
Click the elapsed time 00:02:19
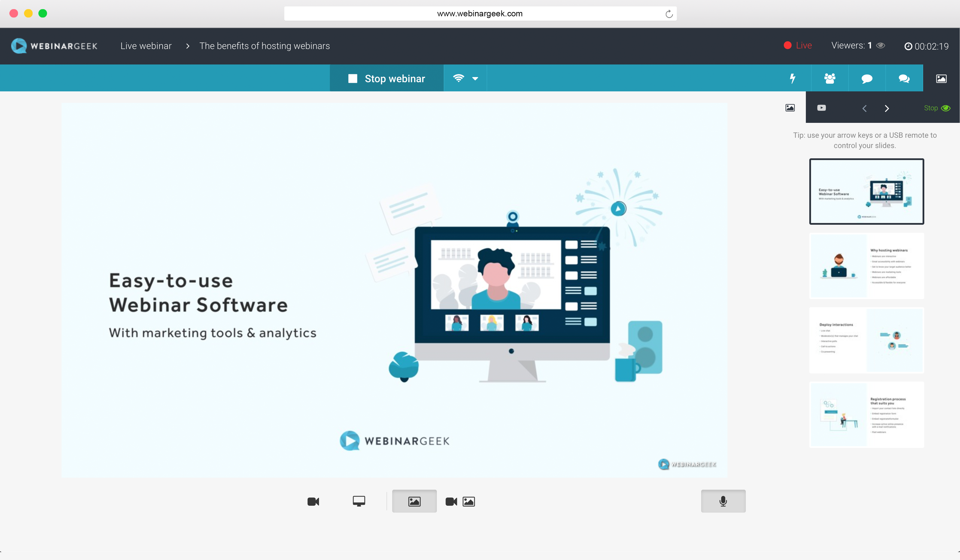(926, 46)
